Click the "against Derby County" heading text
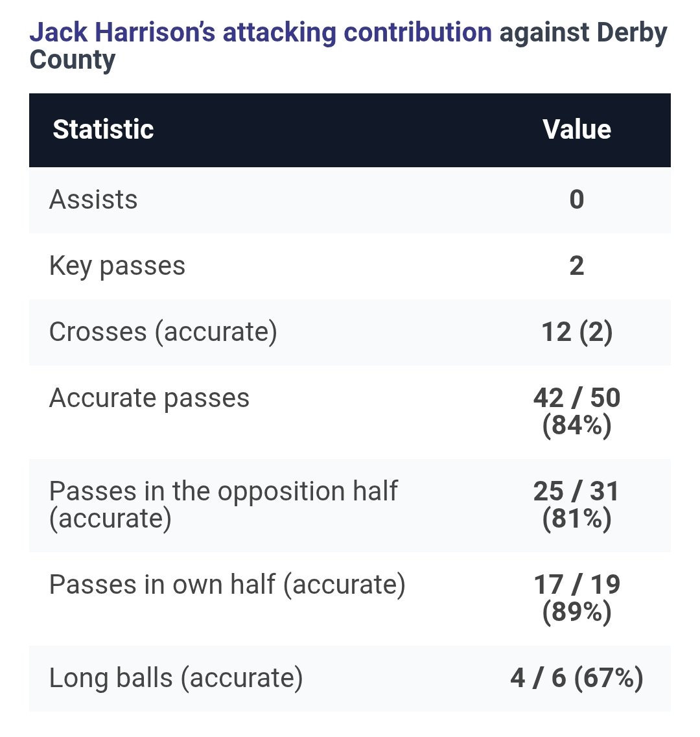 [x=583, y=32]
